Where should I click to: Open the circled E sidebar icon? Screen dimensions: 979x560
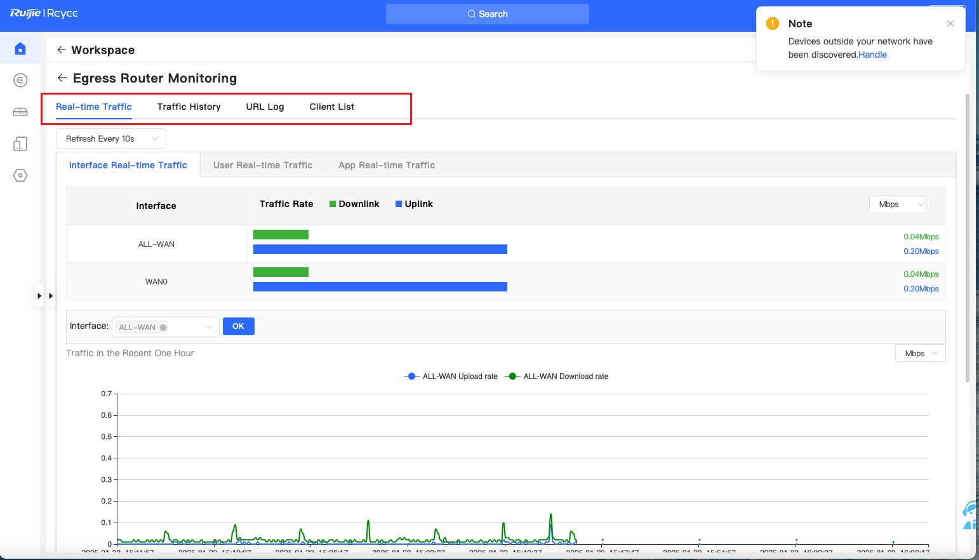pos(20,80)
